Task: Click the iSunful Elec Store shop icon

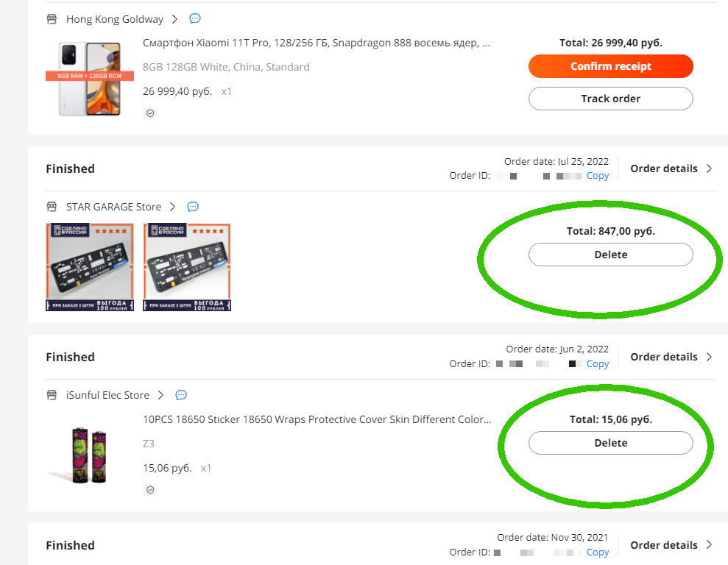Action: (x=52, y=395)
